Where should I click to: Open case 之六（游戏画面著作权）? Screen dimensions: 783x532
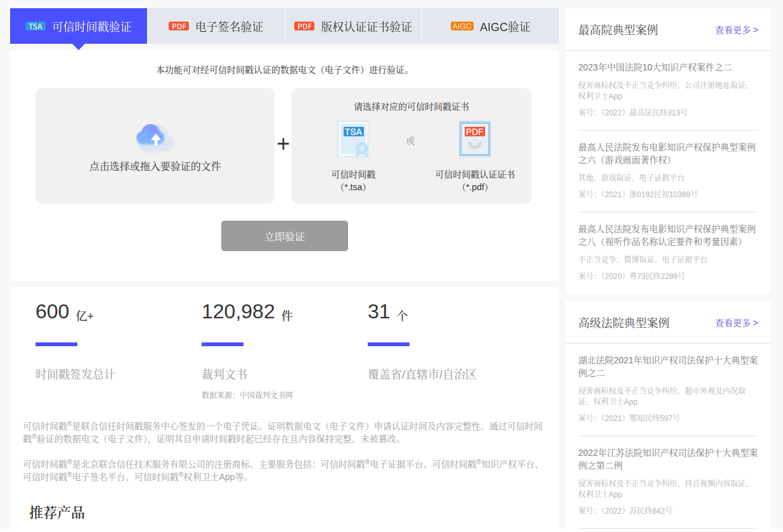[667, 153]
